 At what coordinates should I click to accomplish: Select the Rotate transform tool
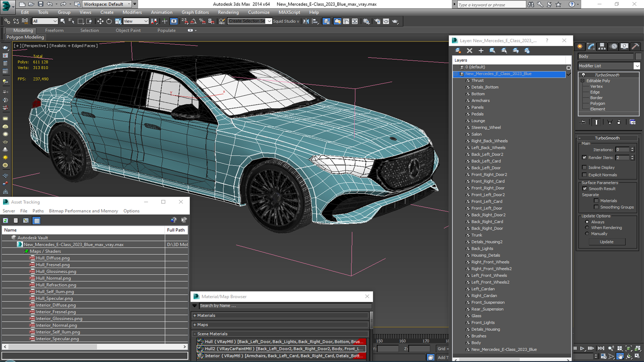109,21
